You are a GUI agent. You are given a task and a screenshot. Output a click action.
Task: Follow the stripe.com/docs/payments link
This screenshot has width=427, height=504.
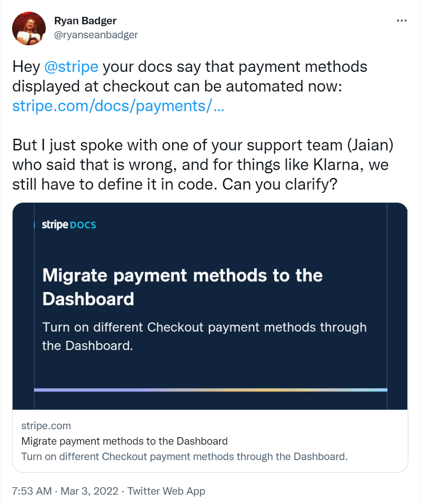pyautogui.click(x=118, y=106)
